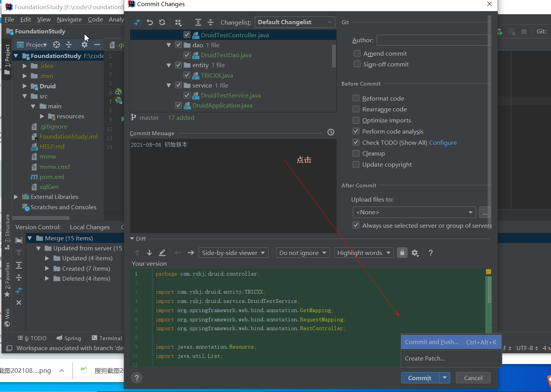Click expand all icon in Version Control sidebar
The width and height of the screenshot is (551, 392).
(19, 265)
